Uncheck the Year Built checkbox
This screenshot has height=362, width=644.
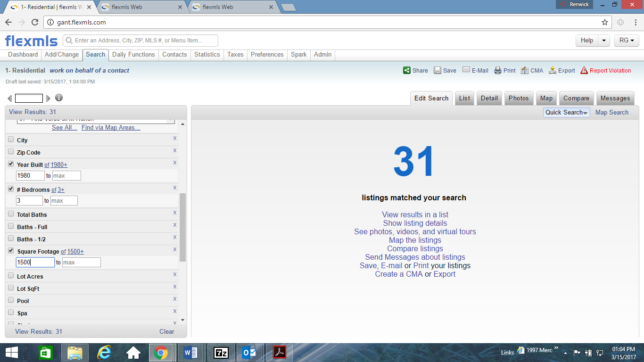(11, 164)
